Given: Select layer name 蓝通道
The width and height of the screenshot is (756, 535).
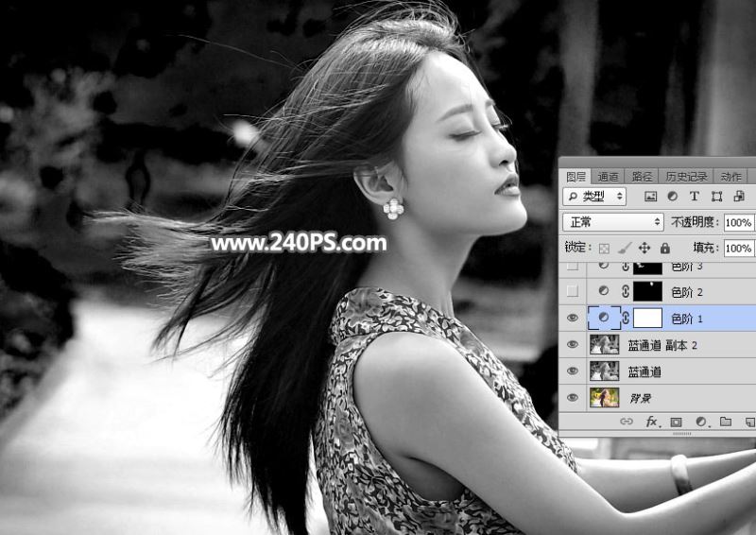Looking at the screenshot, I should (x=644, y=371).
